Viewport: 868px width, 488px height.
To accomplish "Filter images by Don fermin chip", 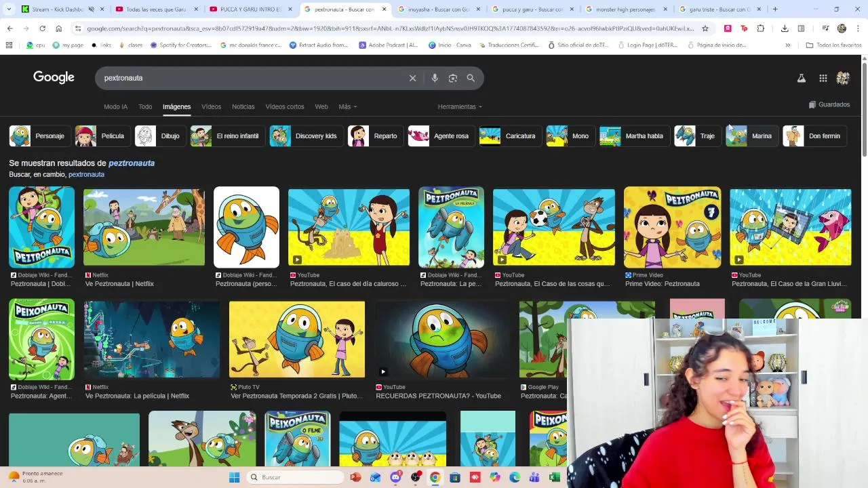I will (814, 136).
